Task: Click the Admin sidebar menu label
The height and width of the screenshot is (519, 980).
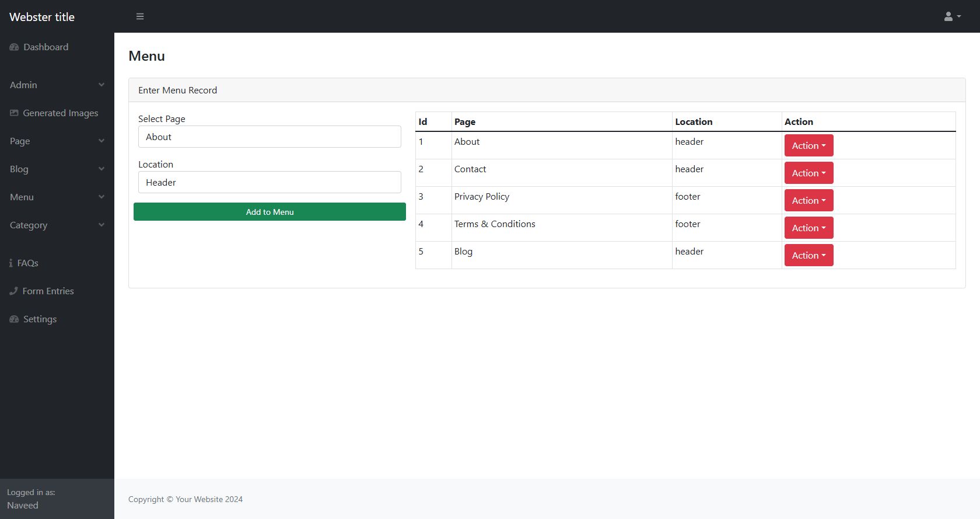Action: pyautogui.click(x=23, y=85)
